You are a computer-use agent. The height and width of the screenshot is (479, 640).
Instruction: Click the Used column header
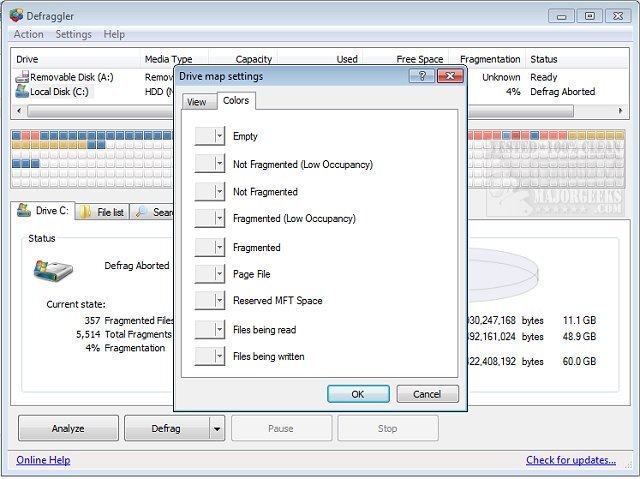point(347,59)
